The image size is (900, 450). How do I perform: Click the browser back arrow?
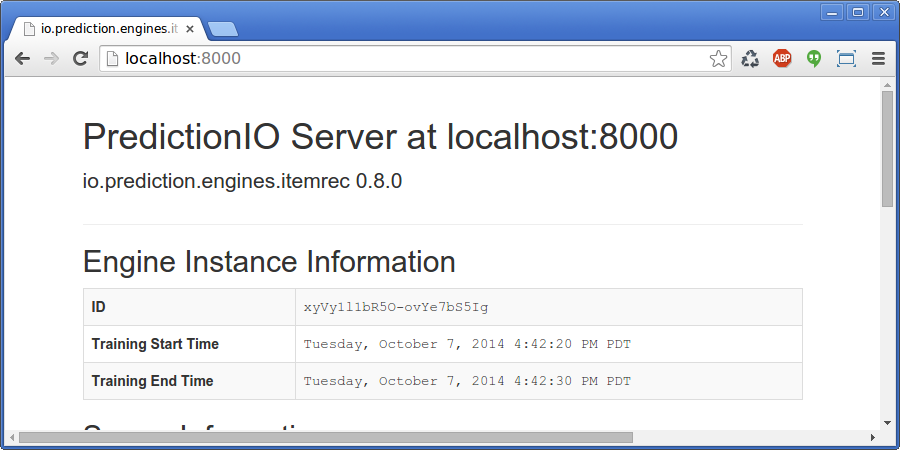coord(22,59)
